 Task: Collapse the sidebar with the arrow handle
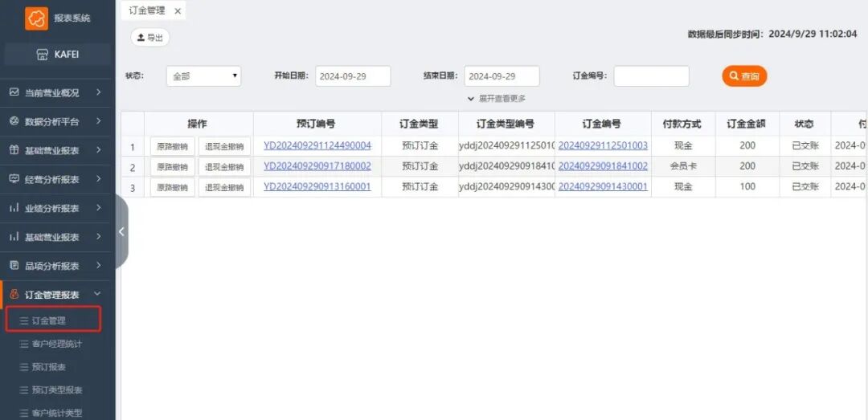click(x=122, y=232)
